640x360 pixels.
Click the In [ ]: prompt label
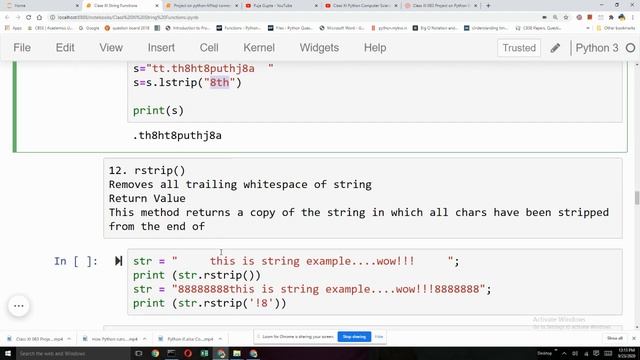point(76,261)
